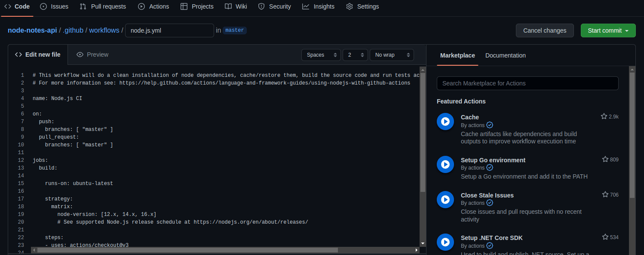Viewport: 644px width, 255px height.
Task: Open Setup Go environment action
Action: tap(493, 160)
